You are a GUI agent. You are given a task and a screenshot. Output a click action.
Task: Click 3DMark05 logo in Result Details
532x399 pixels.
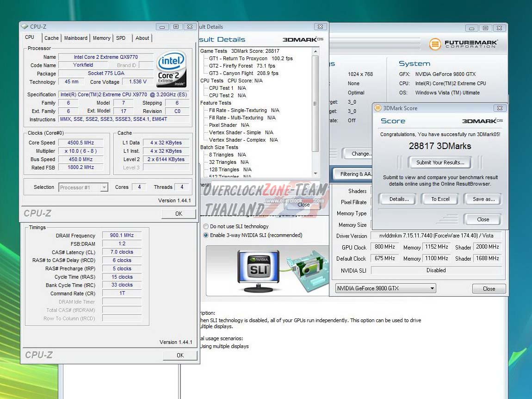coord(303,39)
